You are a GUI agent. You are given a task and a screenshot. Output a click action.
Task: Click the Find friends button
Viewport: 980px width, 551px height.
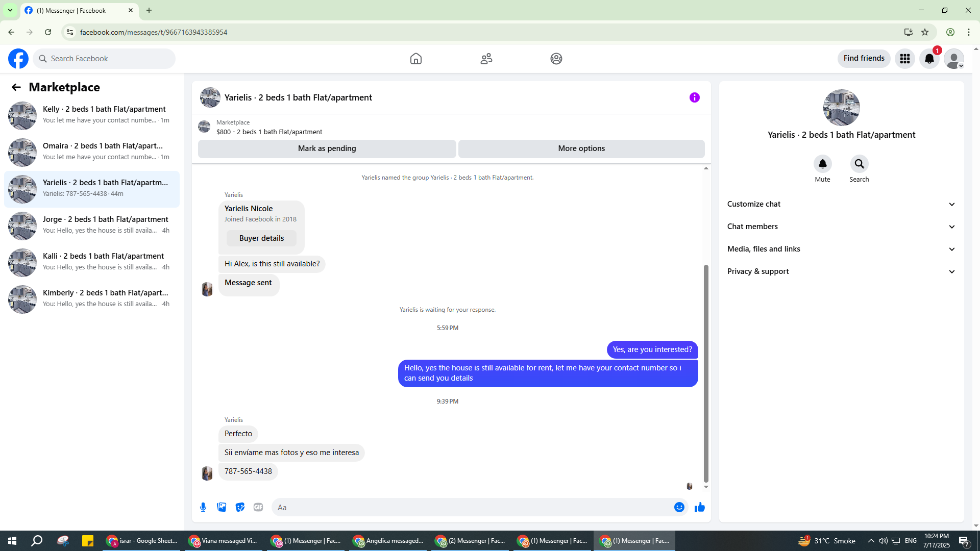[x=864, y=58]
